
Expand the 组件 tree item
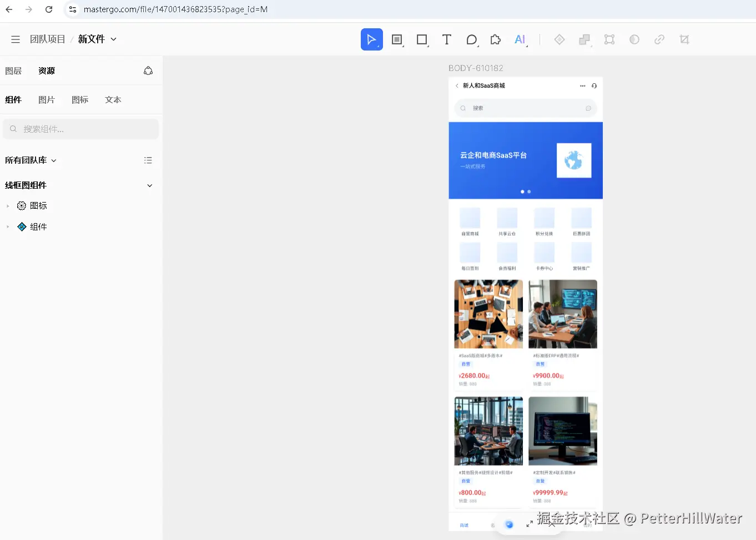click(8, 227)
